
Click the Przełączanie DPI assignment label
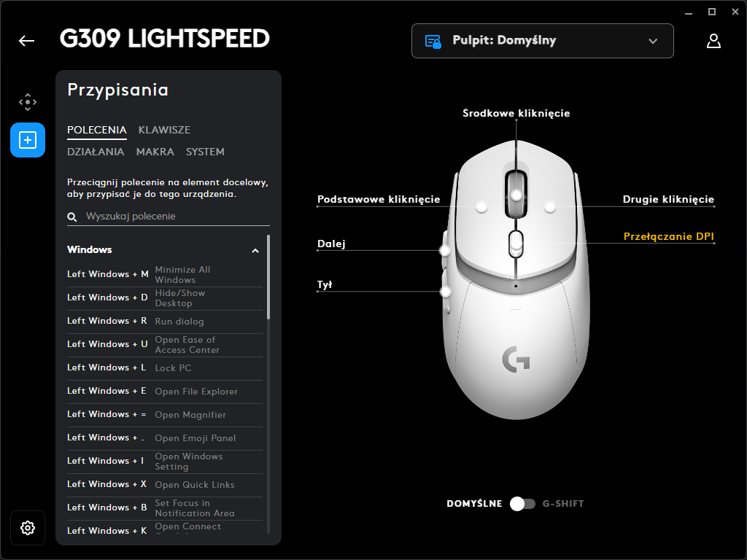click(x=668, y=236)
